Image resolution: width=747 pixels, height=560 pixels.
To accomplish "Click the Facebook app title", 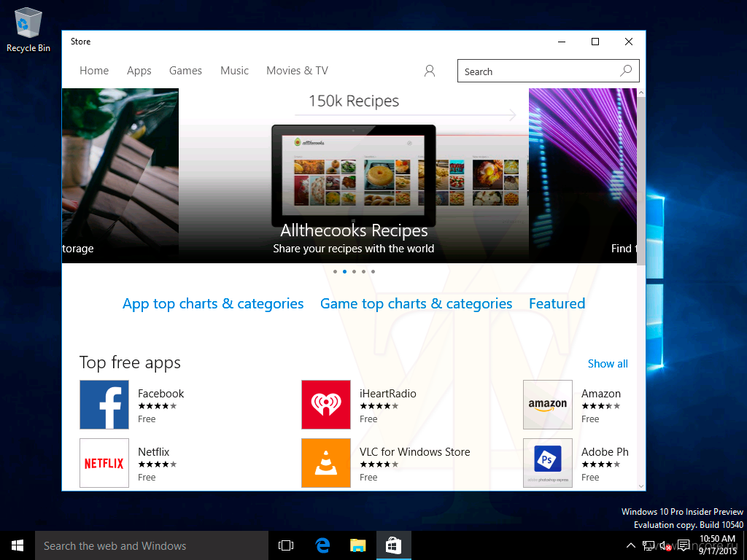I will point(160,393).
